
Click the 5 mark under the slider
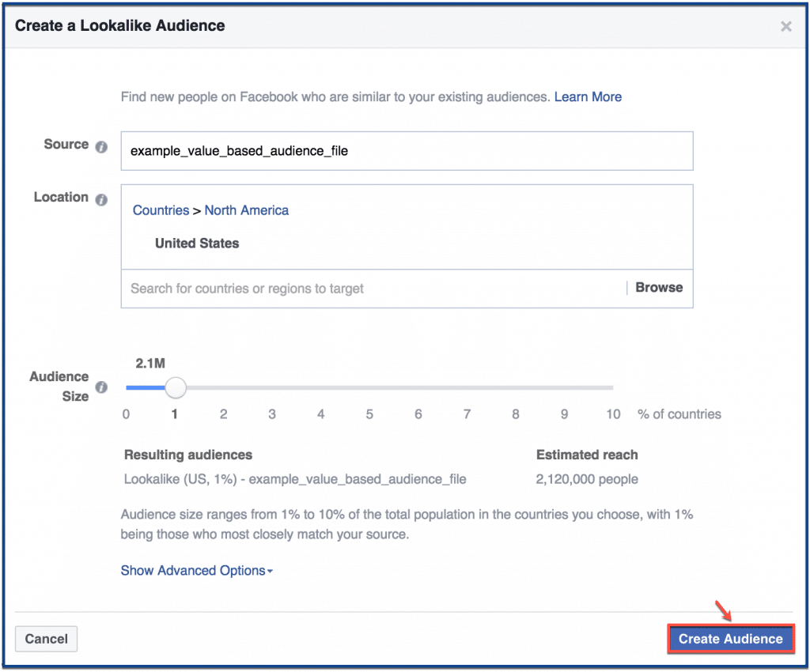click(369, 414)
